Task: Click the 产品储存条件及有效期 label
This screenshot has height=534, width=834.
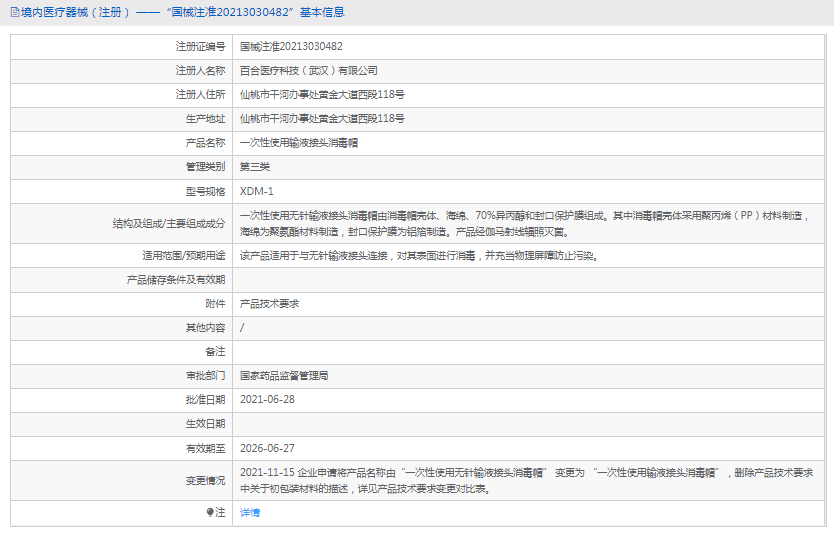Action: click(176, 280)
